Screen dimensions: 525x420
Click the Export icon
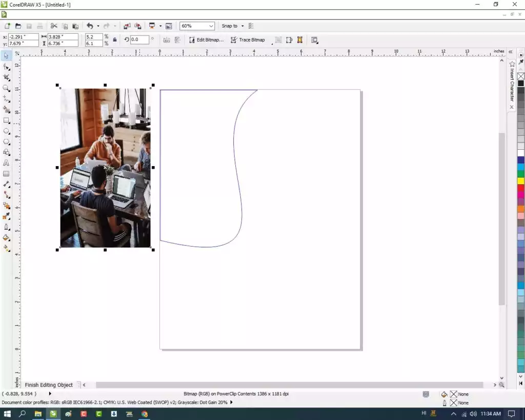tap(137, 26)
